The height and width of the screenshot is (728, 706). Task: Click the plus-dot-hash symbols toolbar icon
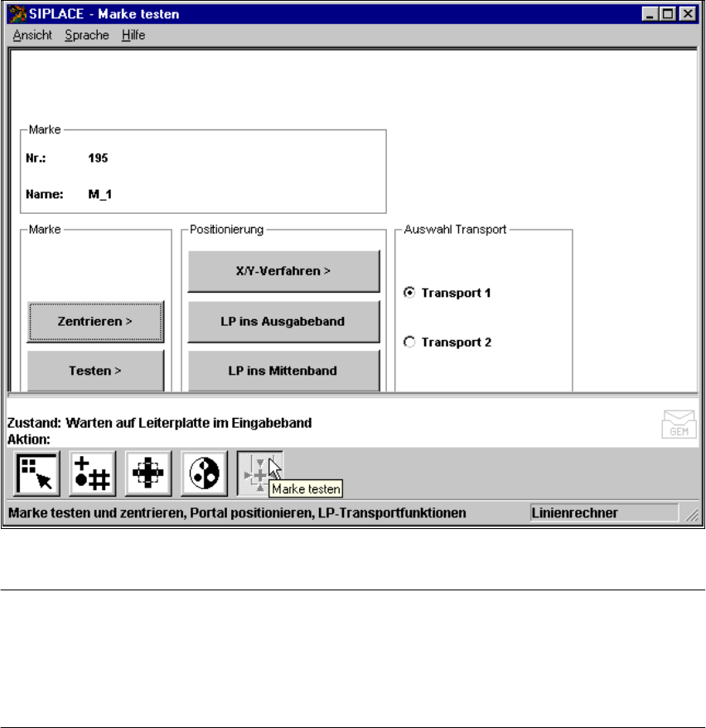[x=92, y=473]
